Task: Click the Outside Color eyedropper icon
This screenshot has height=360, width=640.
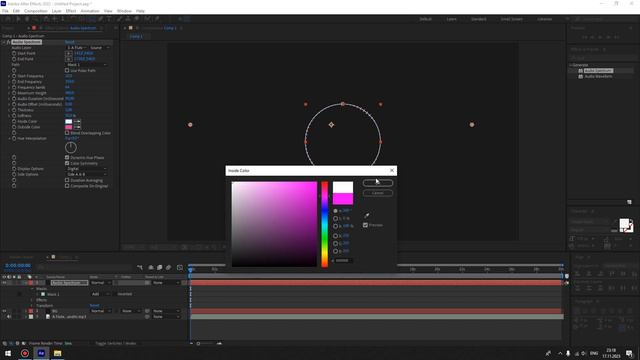Action: pyautogui.click(x=77, y=127)
